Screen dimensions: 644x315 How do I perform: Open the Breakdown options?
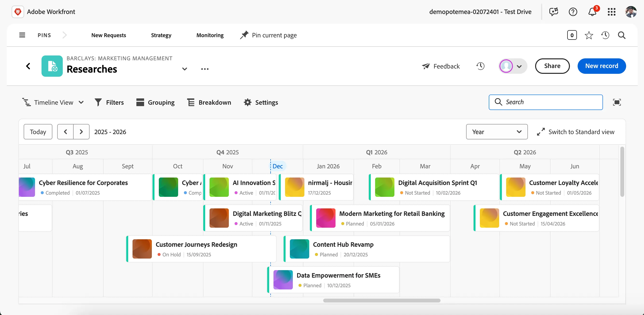209,103
